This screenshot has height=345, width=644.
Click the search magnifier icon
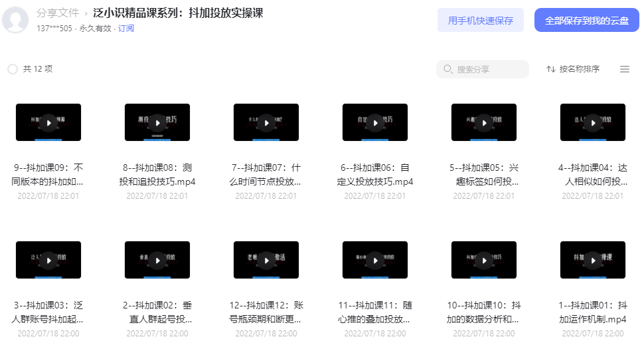click(x=447, y=69)
